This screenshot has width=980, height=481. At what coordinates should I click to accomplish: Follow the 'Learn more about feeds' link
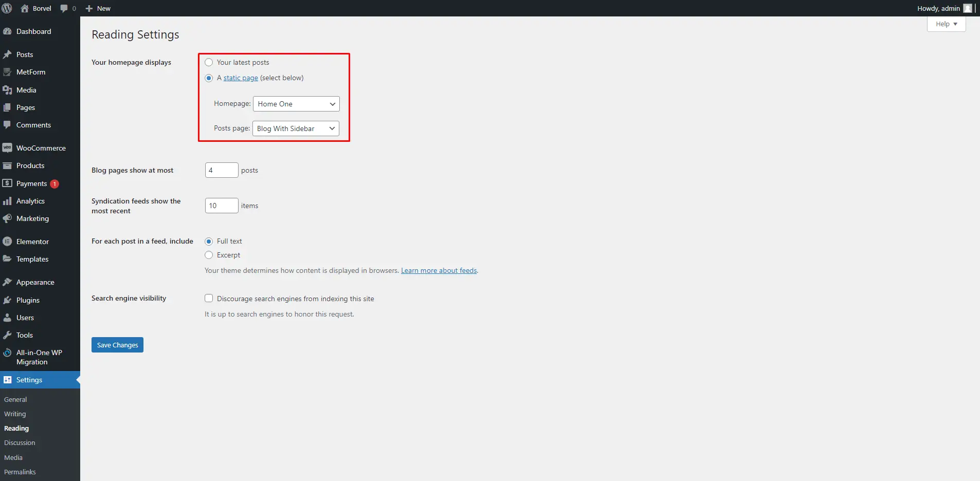(x=439, y=270)
